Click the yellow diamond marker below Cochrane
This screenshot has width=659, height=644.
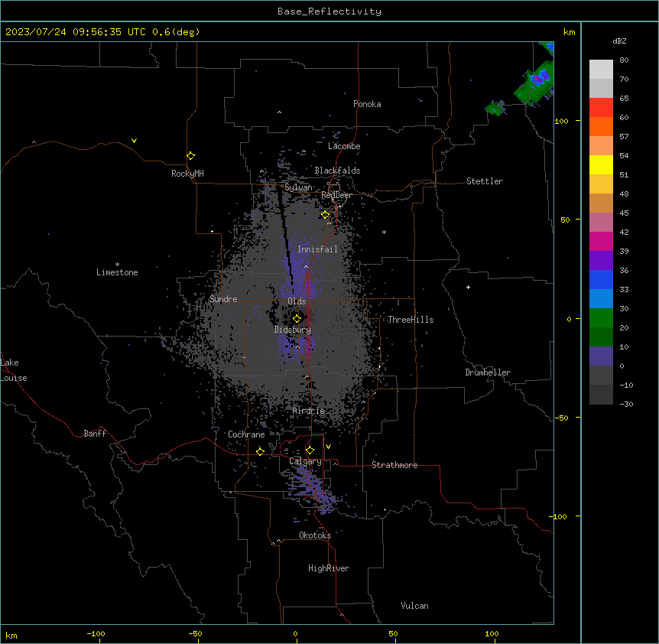[x=260, y=451]
